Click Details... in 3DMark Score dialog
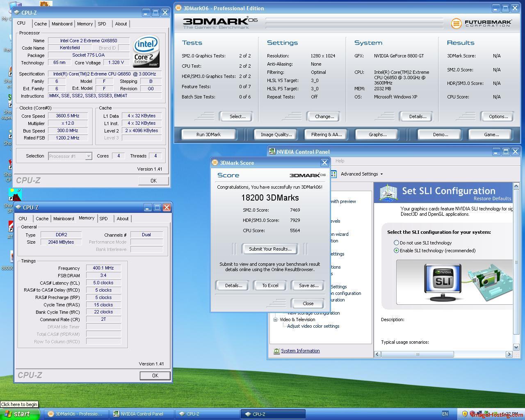Screen dimensions: 525x420 click(x=233, y=285)
